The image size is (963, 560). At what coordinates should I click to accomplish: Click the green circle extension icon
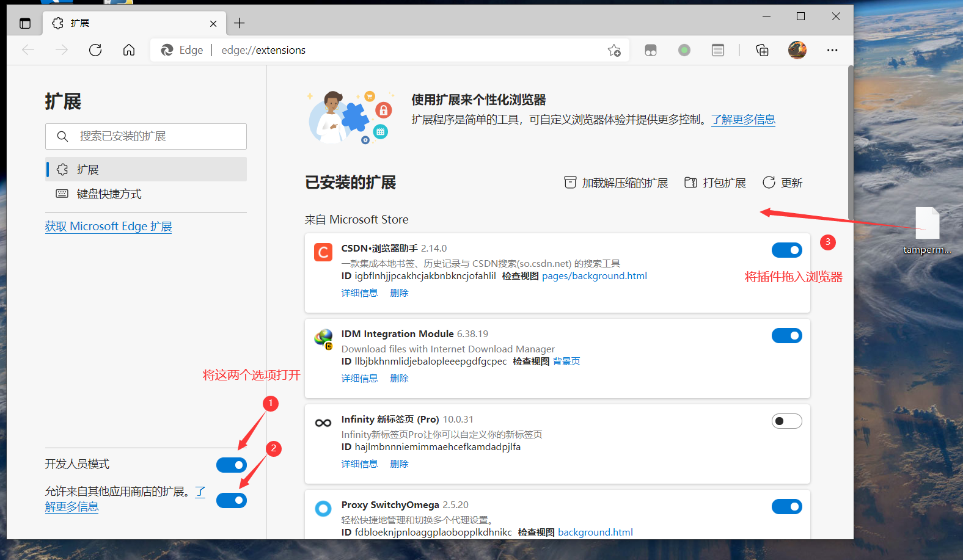tap(684, 50)
